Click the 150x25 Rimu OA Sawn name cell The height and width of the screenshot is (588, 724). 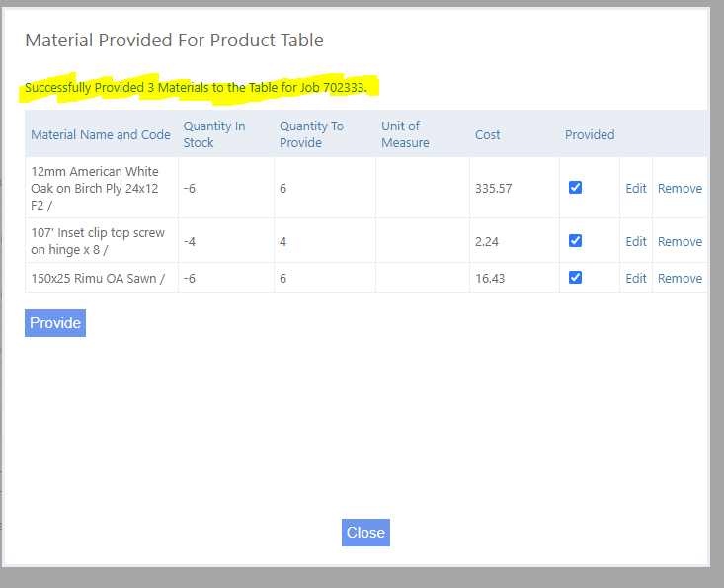[98, 278]
